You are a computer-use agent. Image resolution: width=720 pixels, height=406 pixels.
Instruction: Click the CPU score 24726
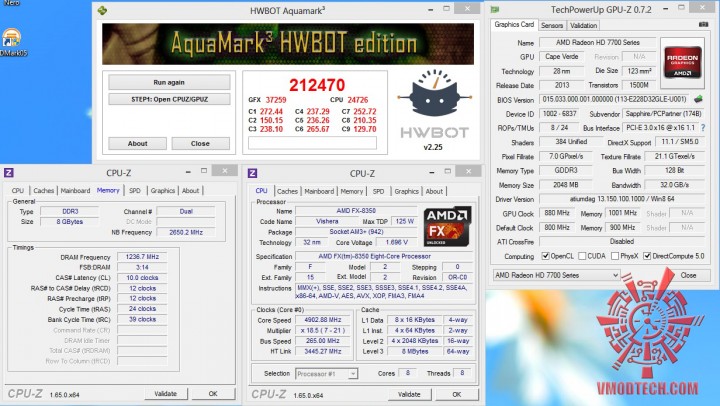pos(358,100)
